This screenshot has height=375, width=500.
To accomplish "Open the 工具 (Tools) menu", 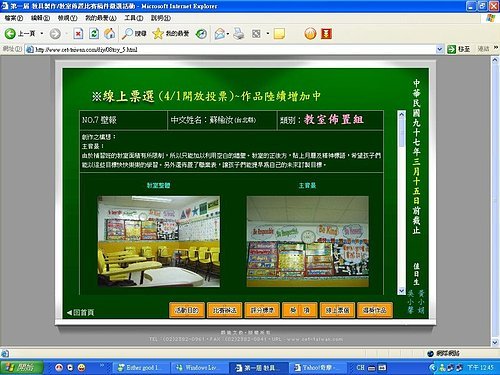I will pyautogui.click(x=134, y=18).
